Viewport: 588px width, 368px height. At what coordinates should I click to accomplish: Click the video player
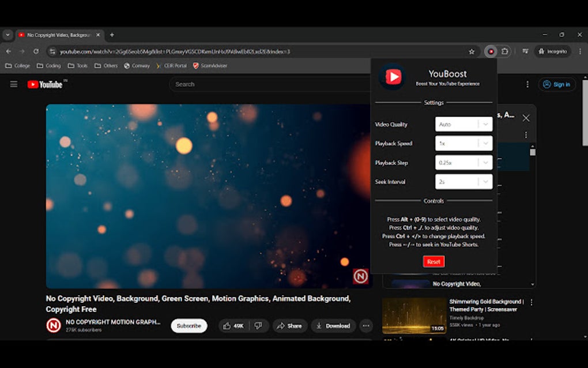(x=209, y=196)
